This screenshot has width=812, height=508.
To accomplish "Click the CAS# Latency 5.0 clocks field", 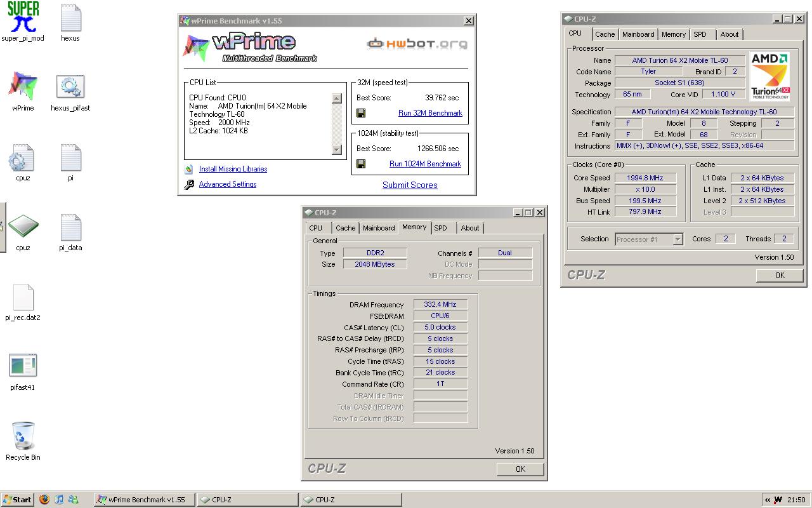I will coord(440,328).
